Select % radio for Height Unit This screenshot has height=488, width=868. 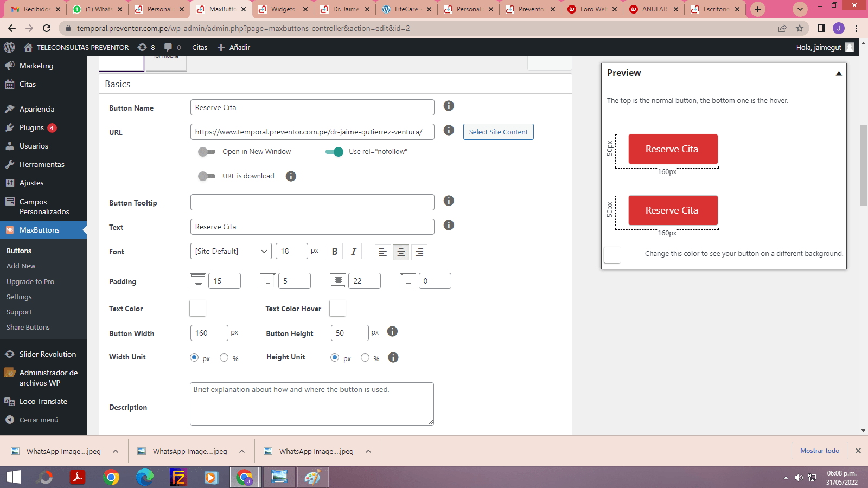point(365,357)
